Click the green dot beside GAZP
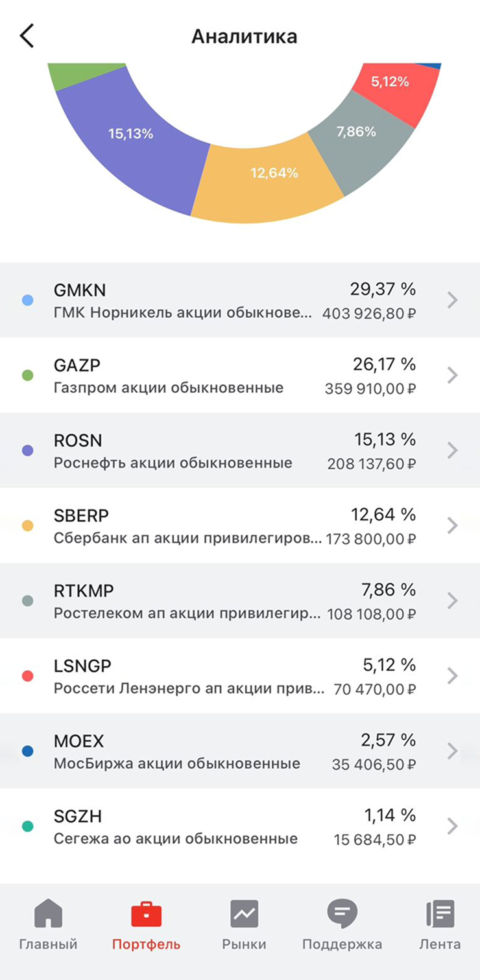The image size is (480, 980). point(27,375)
